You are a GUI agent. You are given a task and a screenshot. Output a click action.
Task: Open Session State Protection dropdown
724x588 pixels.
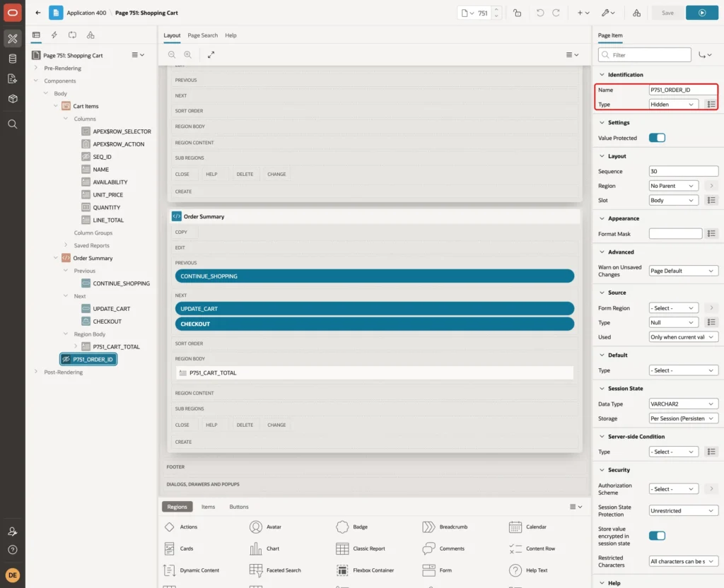(684, 511)
